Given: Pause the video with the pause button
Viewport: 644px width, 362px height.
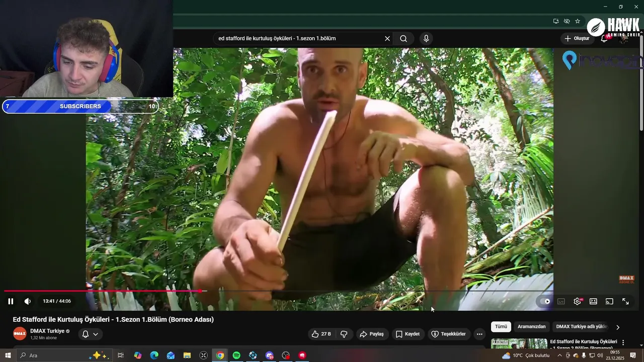Looking at the screenshot, I should 11,301.
